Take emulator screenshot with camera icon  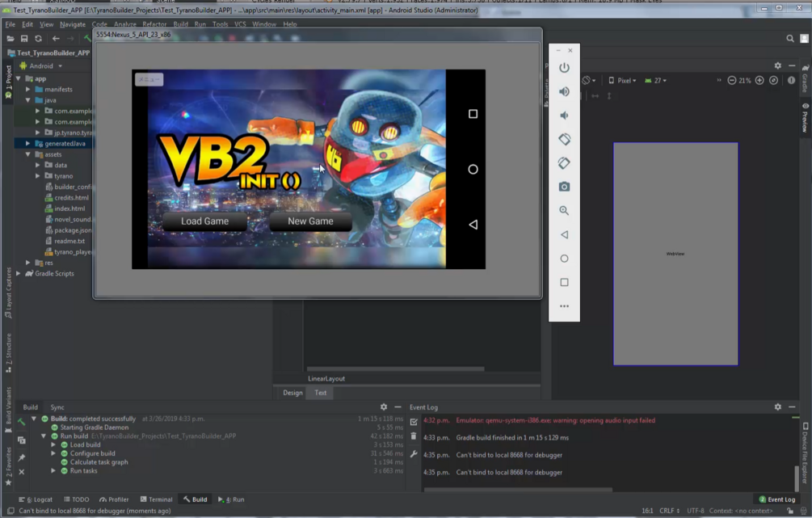(564, 187)
